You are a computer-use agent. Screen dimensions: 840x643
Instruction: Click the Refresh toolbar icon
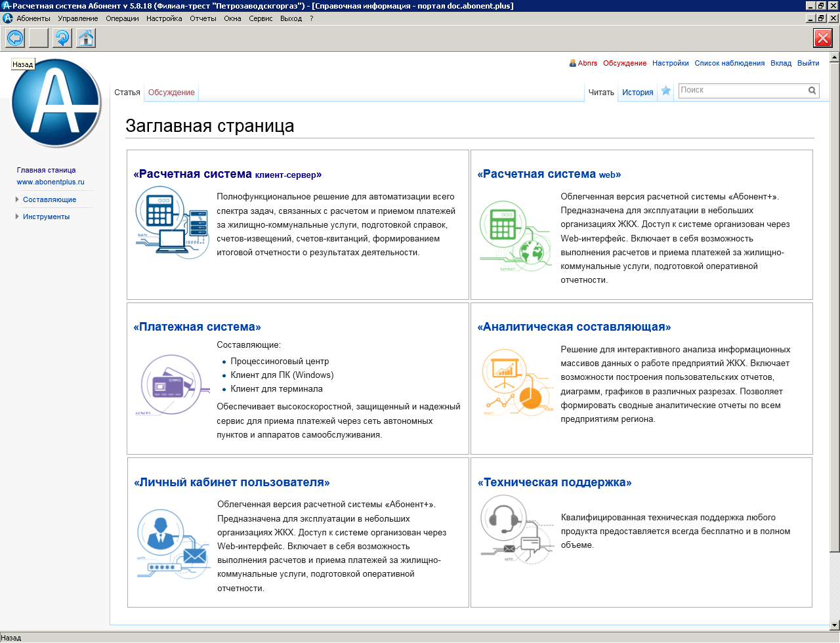tap(62, 38)
